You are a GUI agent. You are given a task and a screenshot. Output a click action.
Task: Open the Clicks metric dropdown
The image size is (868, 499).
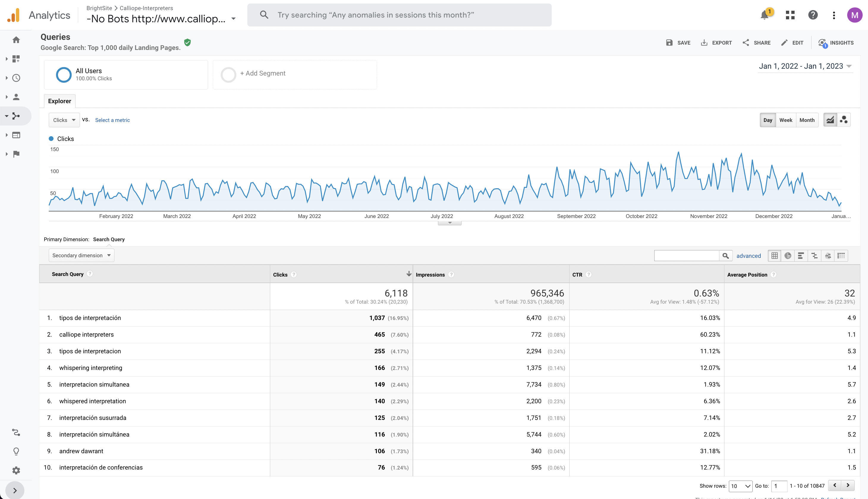click(64, 120)
